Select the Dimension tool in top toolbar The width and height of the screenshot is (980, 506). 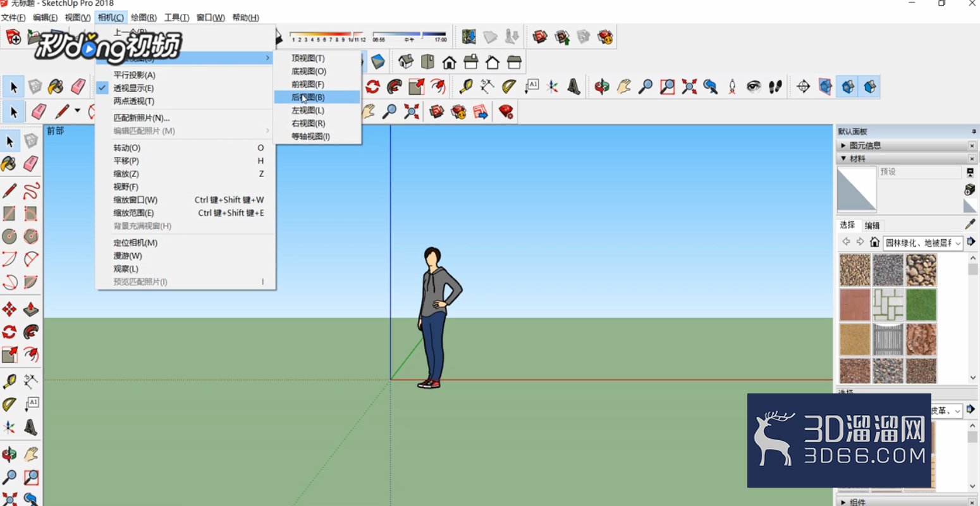coord(487,87)
